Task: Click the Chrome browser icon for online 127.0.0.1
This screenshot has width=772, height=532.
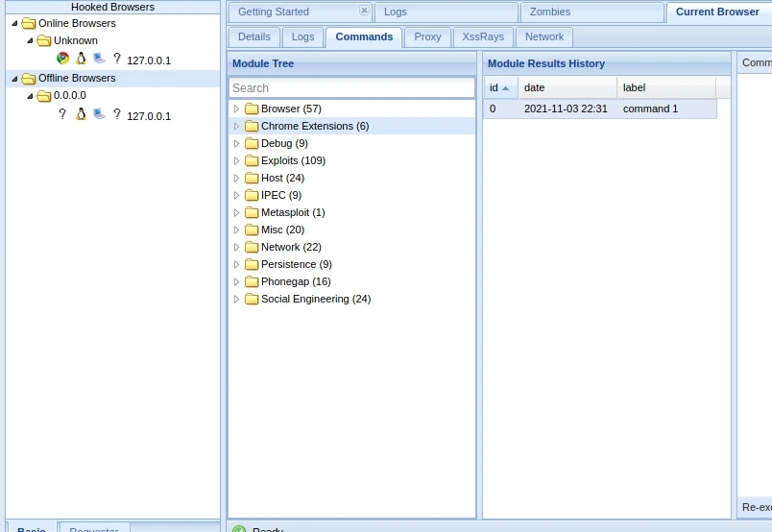Action: coord(62,59)
